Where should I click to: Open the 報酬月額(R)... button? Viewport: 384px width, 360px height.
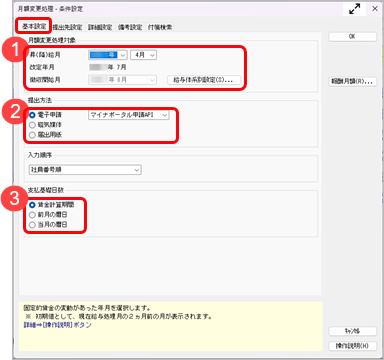coord(352,82)
